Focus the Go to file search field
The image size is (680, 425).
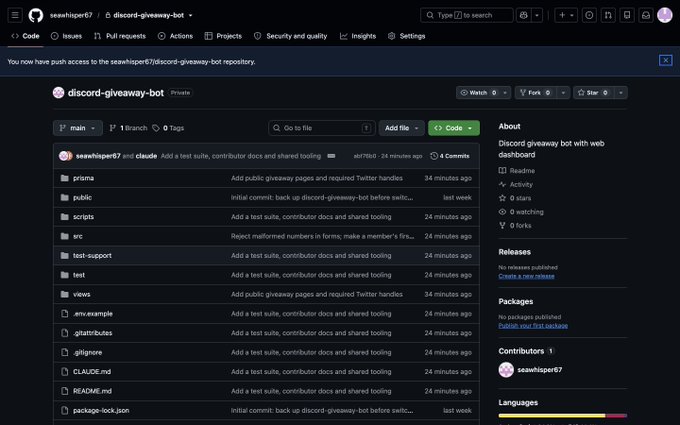(x=321, y=128)
